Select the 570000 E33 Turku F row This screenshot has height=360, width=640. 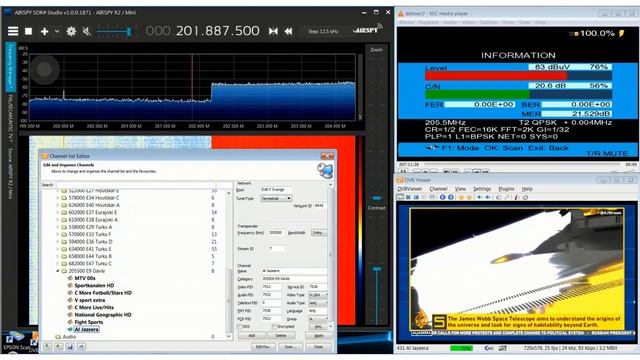(x=89, y=234)
